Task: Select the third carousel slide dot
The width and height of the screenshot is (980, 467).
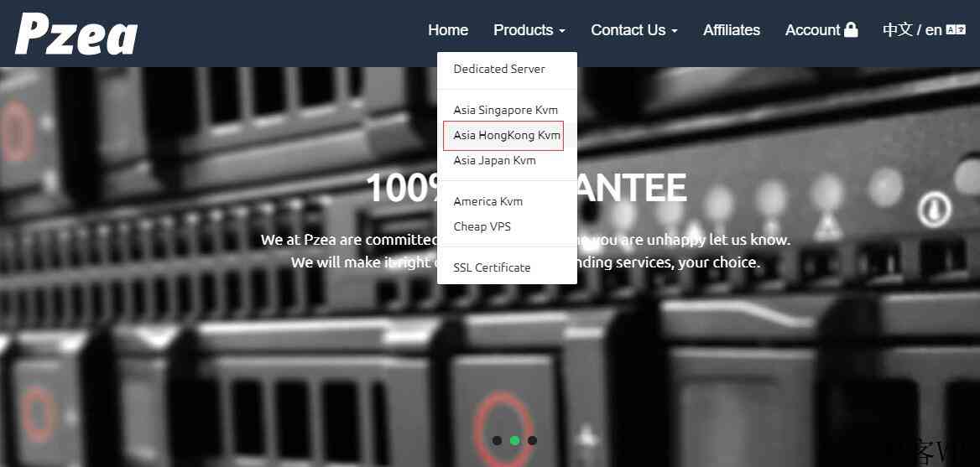Action: click(533, 441)
